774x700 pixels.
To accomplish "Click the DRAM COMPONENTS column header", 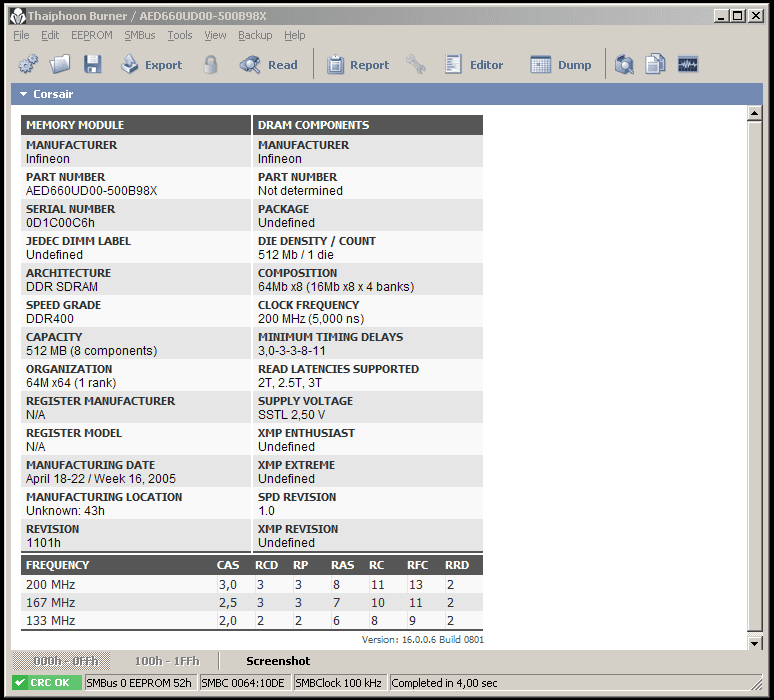I will tap(368, 125).
